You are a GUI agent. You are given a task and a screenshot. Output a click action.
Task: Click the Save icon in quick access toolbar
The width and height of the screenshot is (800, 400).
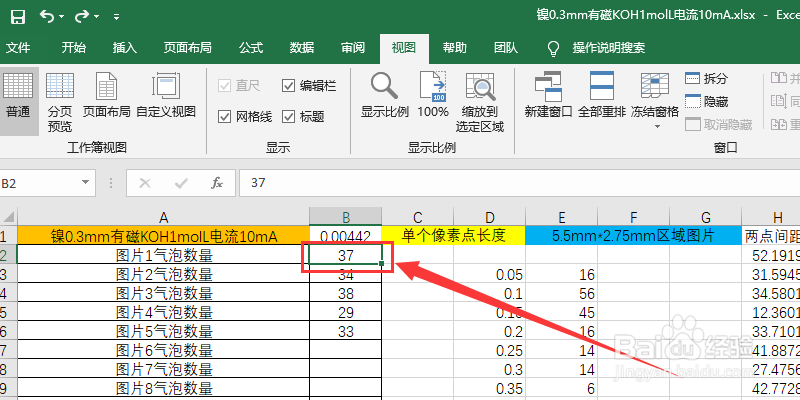(x=18, y=17)
